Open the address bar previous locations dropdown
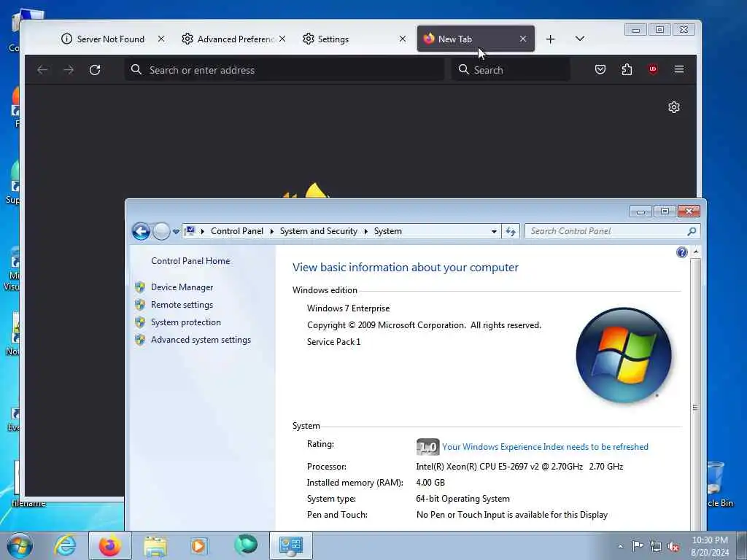This screenshot has width=747, height=560. click(x=494, y=231)
